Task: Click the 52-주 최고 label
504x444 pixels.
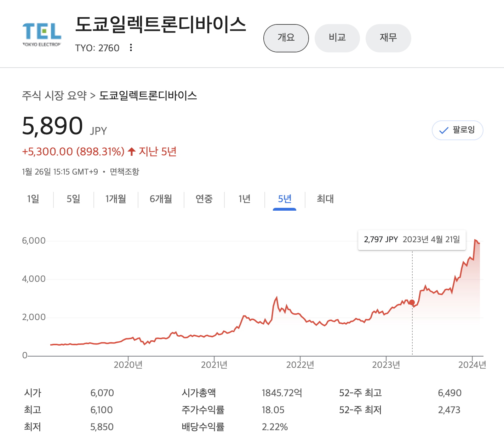Action: (x=360, y=393)
